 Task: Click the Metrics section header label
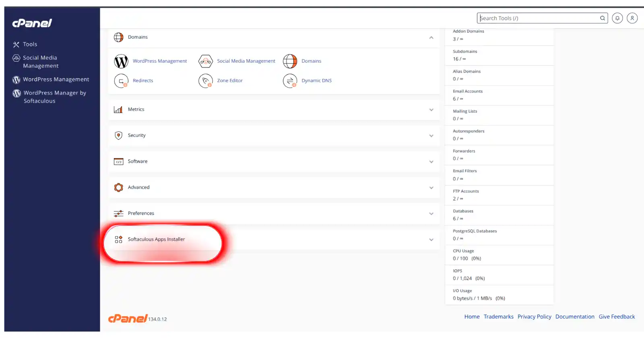pyautogui.click(x=136, y=109)
